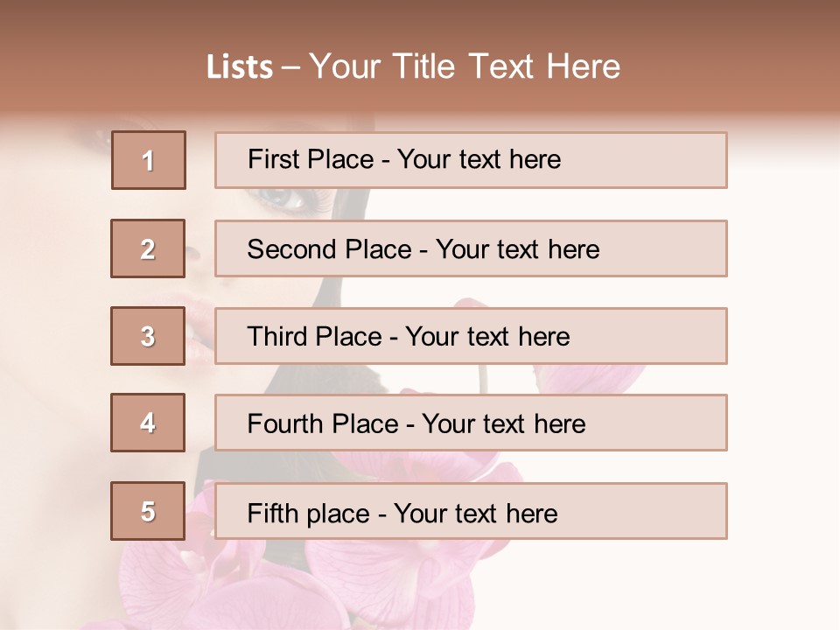
Task: Pick the number 4 box
Action: [148, 423]
